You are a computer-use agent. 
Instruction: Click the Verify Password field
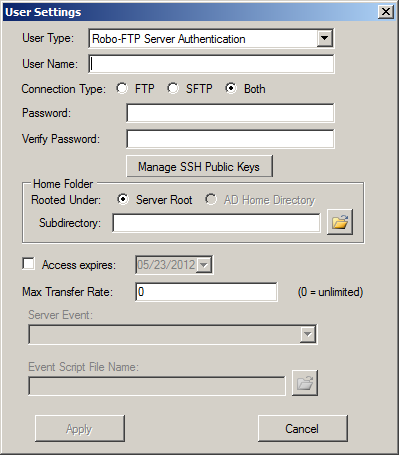pos(230,139)
